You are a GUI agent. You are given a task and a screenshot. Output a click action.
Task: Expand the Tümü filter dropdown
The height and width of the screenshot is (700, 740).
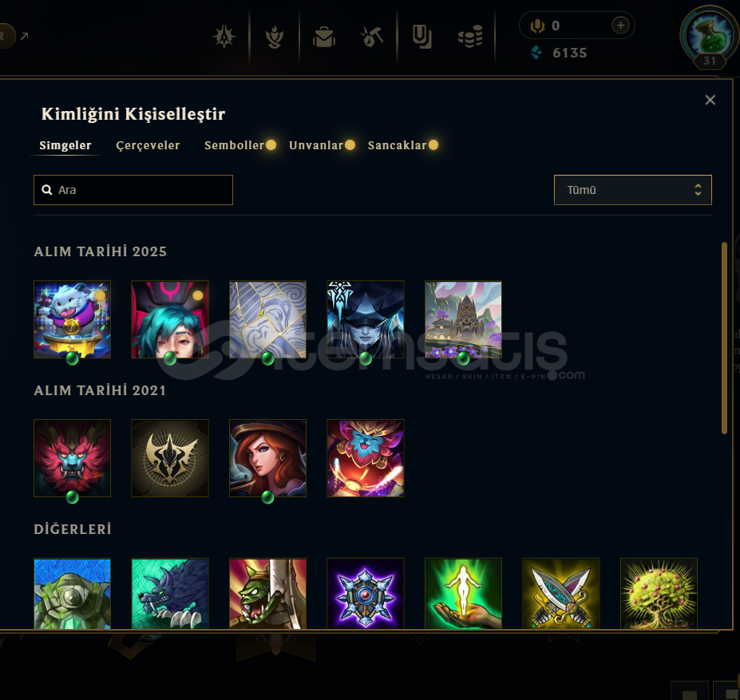[x=632, y=190]
